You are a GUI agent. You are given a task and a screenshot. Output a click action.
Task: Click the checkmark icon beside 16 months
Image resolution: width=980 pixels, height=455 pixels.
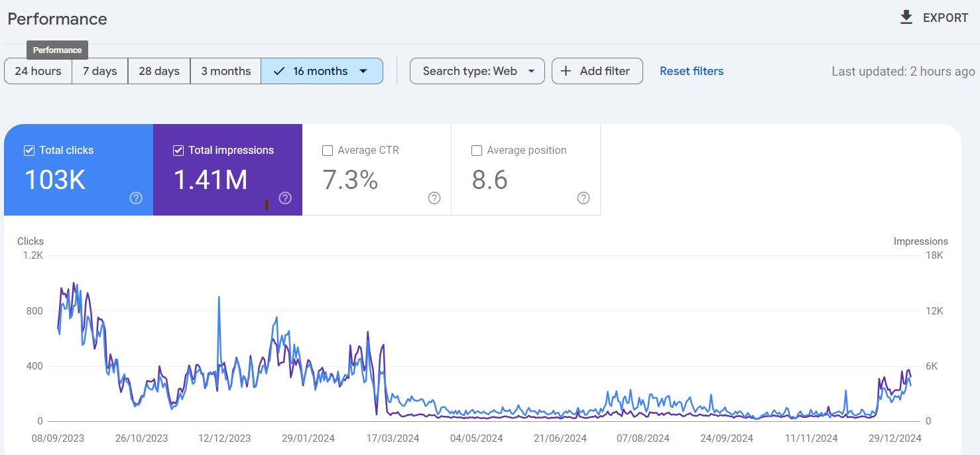279,71
